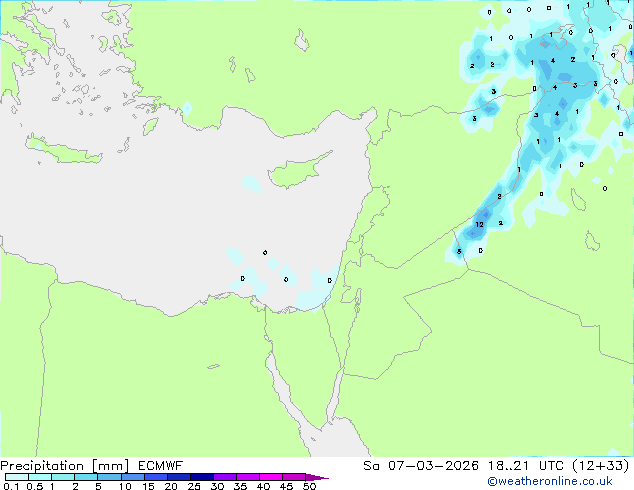
Task: Select the 'Precipitation [mm]' title text
Action: click(65, 466)
